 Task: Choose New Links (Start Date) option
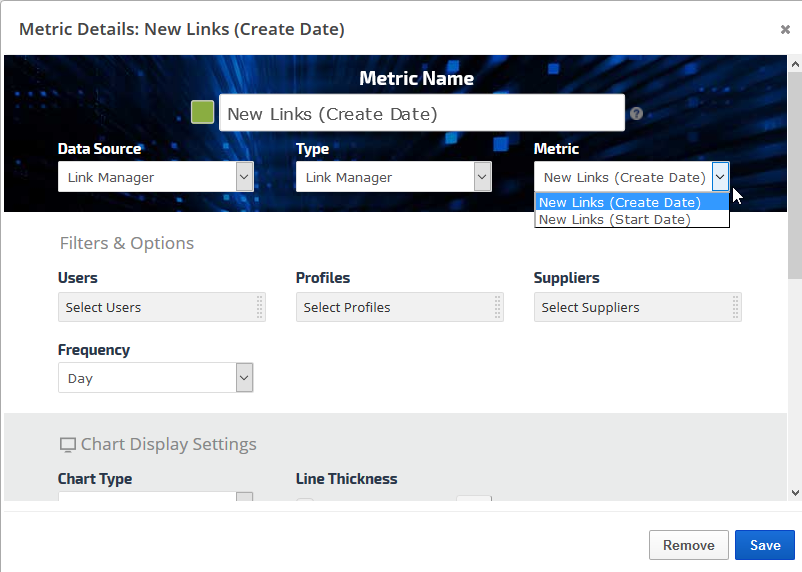pyautogui.click(x=615, y=219)
